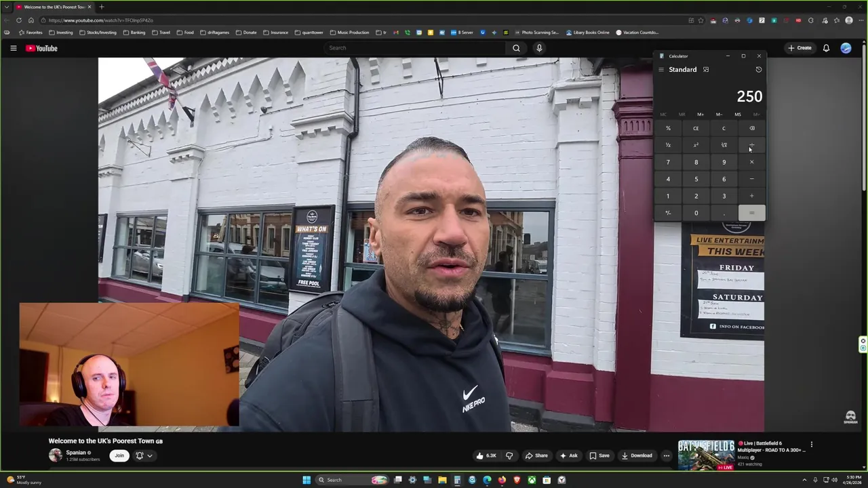The width and height of the screenshot is (868, 488).
Task: Toggle Calculator keep on top
Action: pyautogui.click(x=706, y=70)
